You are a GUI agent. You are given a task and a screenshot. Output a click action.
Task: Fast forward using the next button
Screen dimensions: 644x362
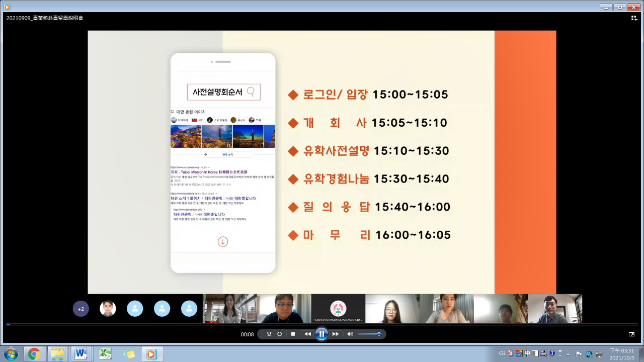[x=336, y=334]
